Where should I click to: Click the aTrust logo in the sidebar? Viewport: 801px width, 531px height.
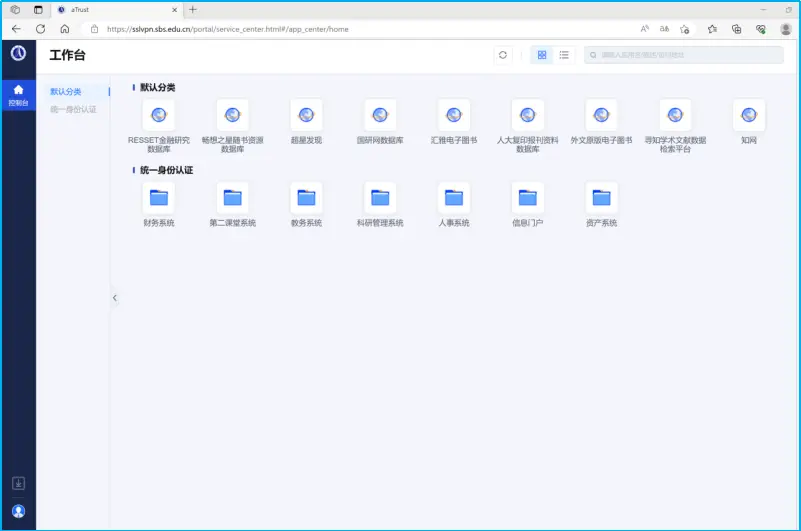point(18,53)
